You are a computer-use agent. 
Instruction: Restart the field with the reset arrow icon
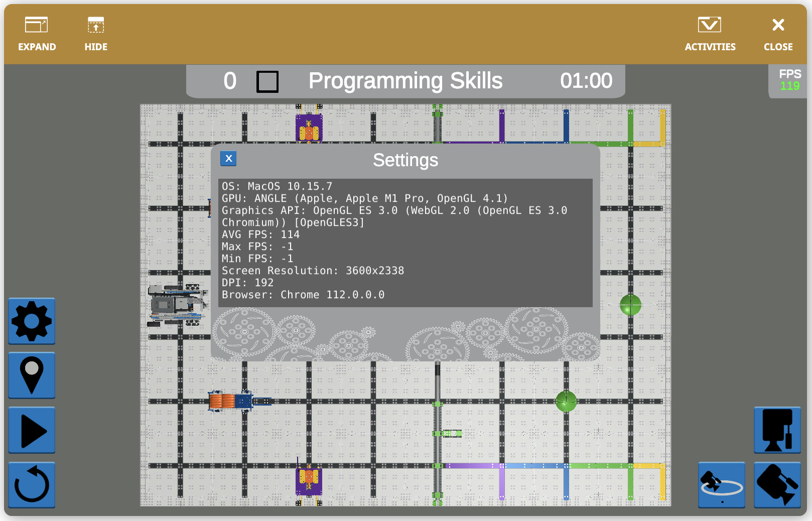[31, 485]
